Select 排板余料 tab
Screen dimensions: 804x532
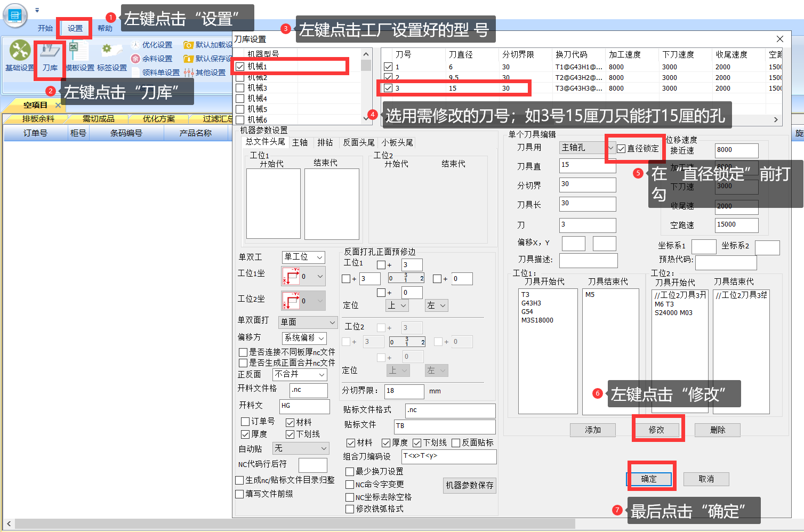38,119
